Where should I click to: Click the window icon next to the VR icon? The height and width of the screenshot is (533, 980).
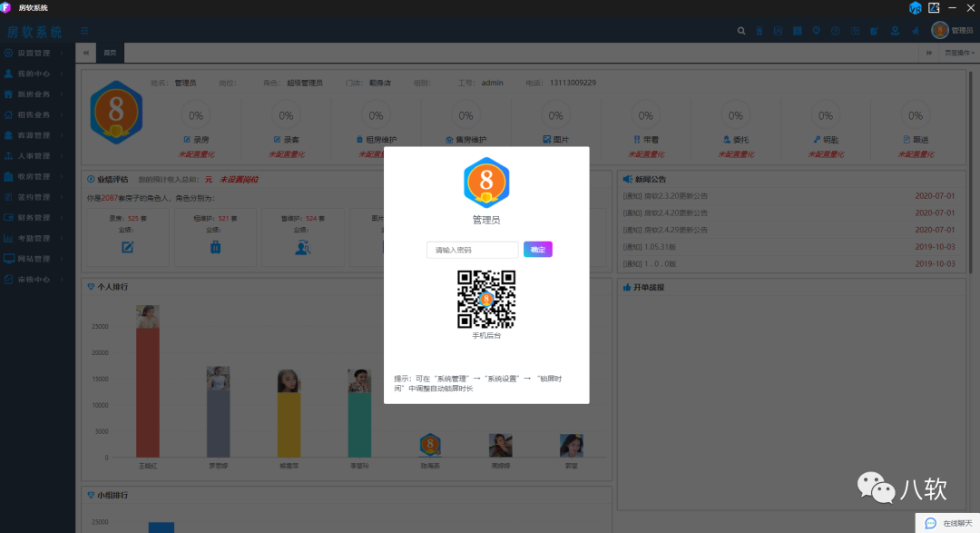(x=934, y=7)
